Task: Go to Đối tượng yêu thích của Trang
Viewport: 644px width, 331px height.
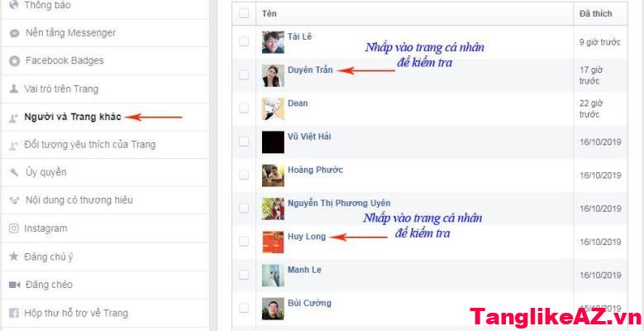Action: (89, 145)
